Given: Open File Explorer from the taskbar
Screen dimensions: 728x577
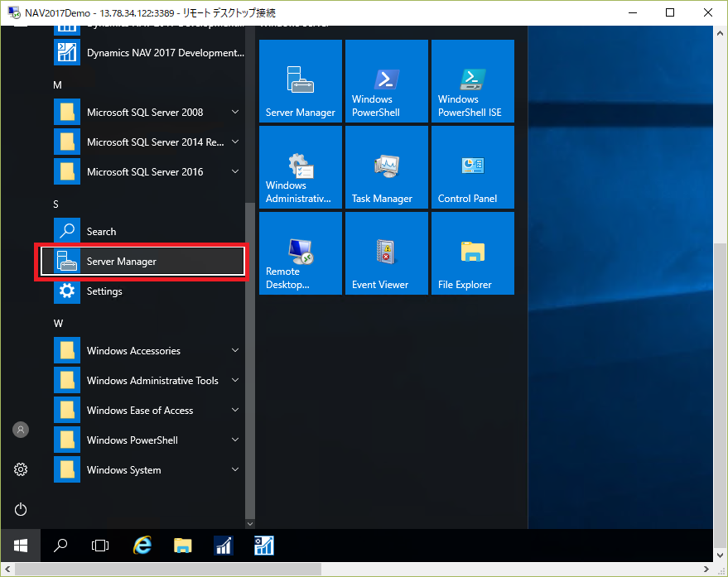Looking at the screenshot, I should 182,546.
